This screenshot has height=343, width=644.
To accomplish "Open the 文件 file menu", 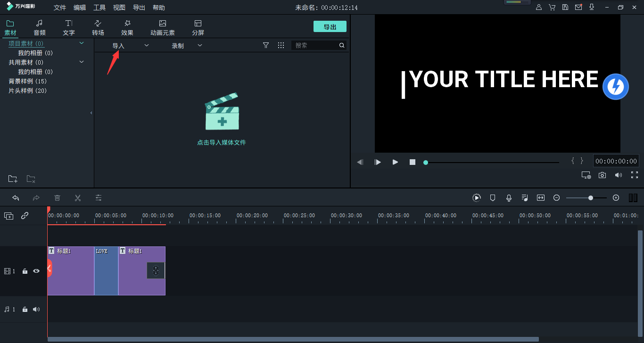I will (x=60, y=8).
